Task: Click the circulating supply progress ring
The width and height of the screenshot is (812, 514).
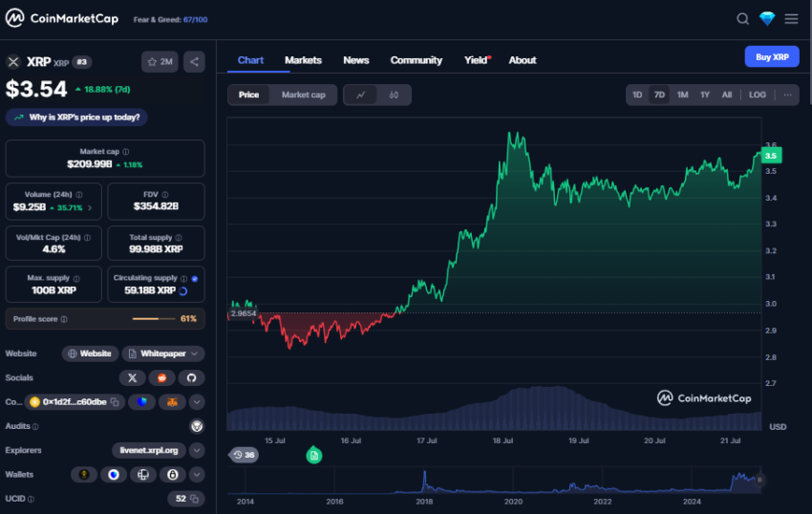Action: [x=183, y=291]
